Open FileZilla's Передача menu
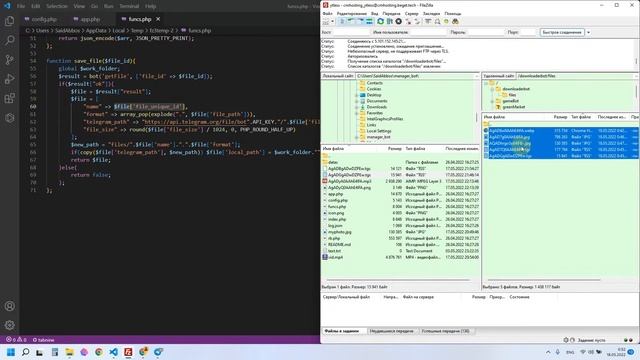 tap(391, 13)
